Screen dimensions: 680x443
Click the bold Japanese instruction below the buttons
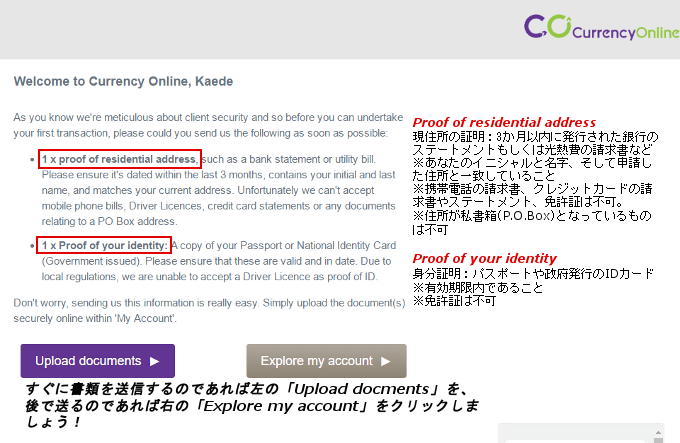point(250,405)
